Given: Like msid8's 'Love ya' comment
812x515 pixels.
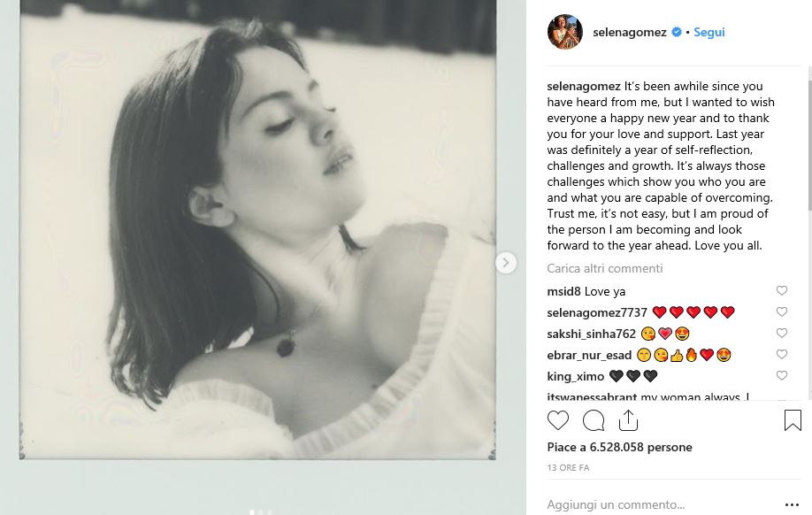Looking at the screenshot, I should [782, 291].
